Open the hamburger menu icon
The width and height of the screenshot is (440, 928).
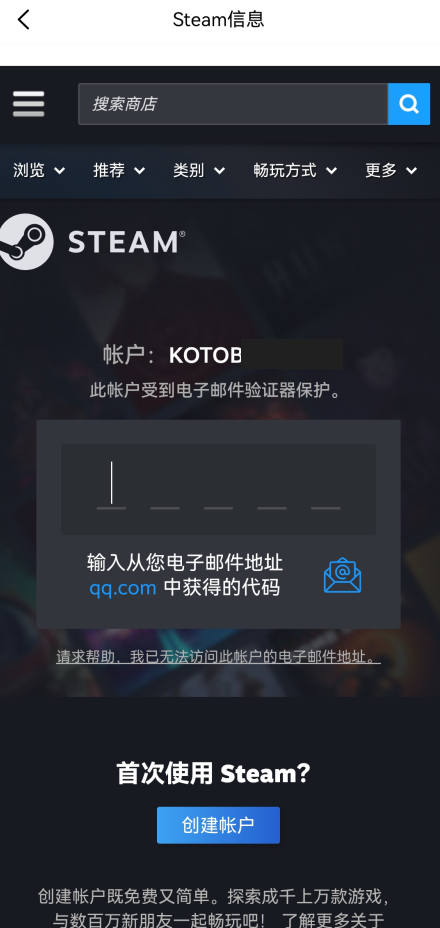pyautogui.click(x=28, y=104)
